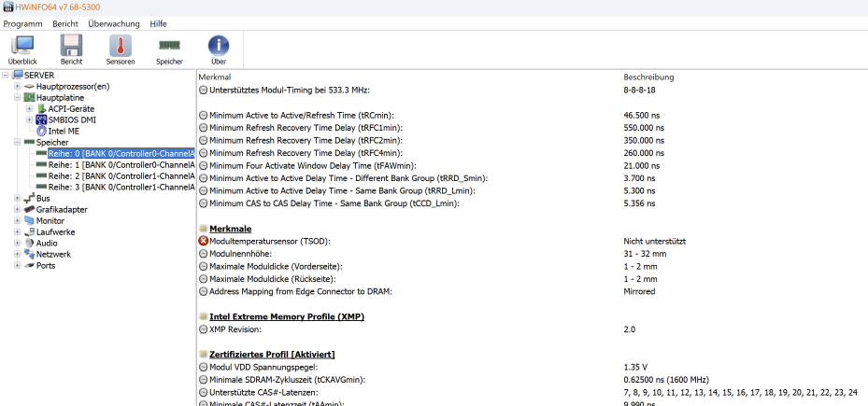Viewport: 868px width, 406px height.
Task: Click the HWiNFO64 title bar app icon
Action: 8,7
